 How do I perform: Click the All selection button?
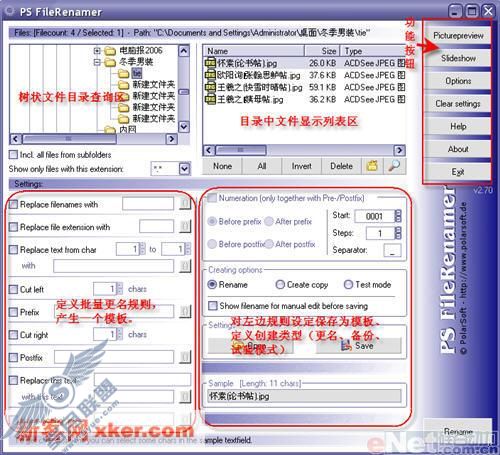pos(262,166)
